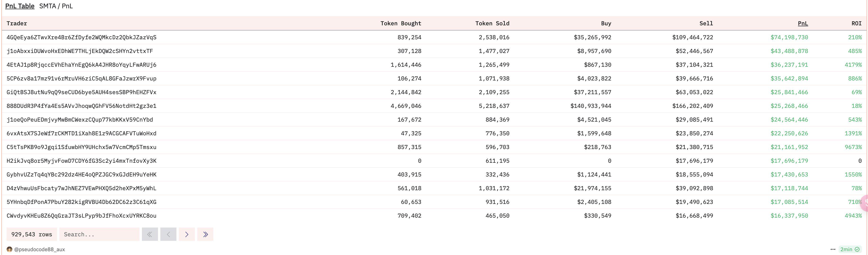Click the Sell column header

[x=706, y=23]
